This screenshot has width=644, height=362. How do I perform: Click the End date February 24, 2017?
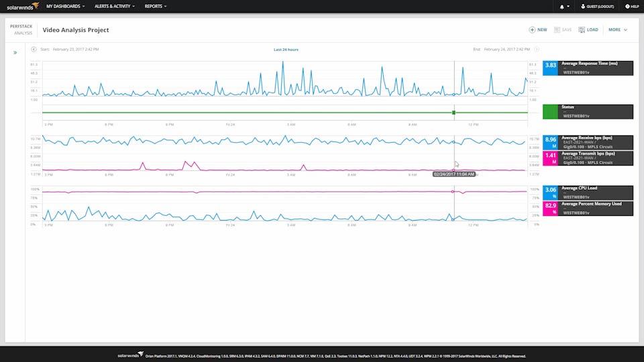507,49
